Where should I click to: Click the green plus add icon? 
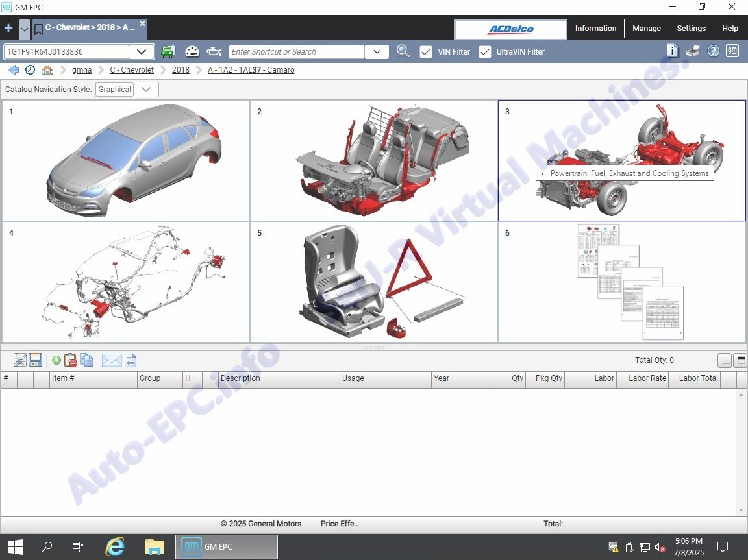click(x=56, y=361)
